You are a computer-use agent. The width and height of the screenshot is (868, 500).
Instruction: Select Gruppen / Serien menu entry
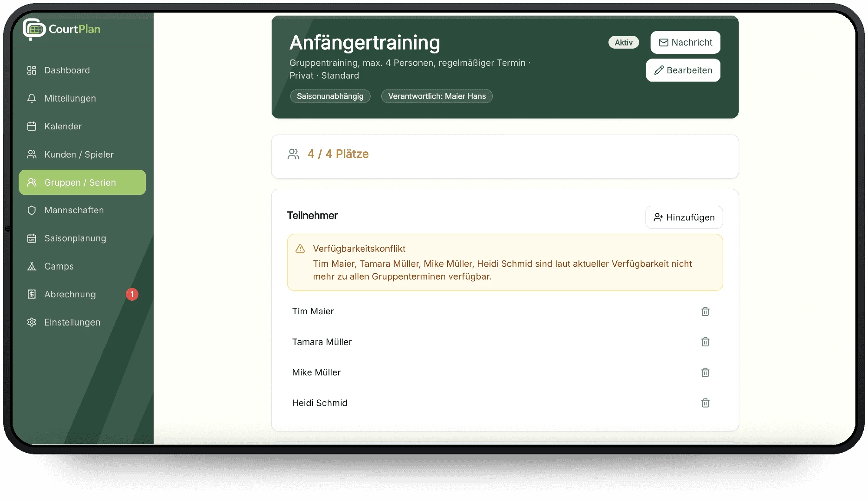click(82, 182)
